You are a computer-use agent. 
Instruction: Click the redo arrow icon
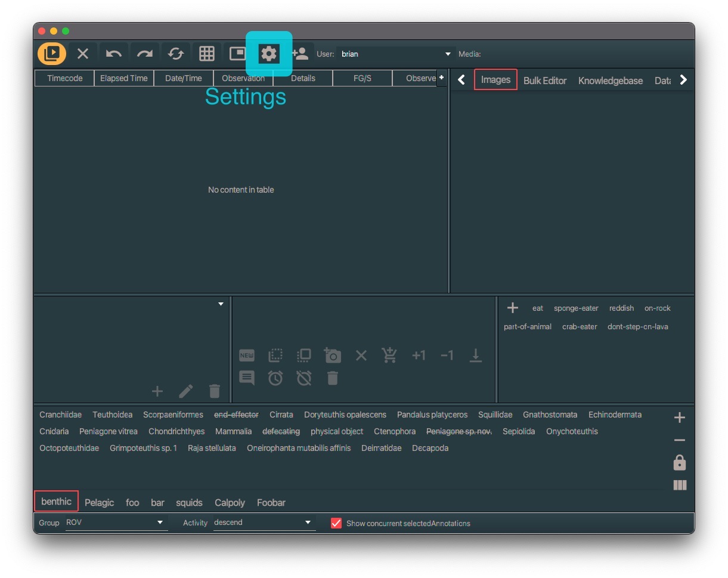(x=145, y=54)
